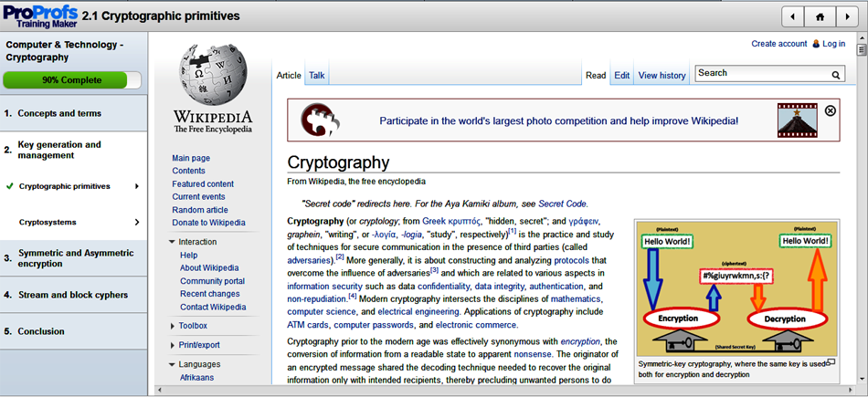Open 2. Key generation and management
Image resolution: width=868 pixels, height=397 pixels.
(74, 150)
